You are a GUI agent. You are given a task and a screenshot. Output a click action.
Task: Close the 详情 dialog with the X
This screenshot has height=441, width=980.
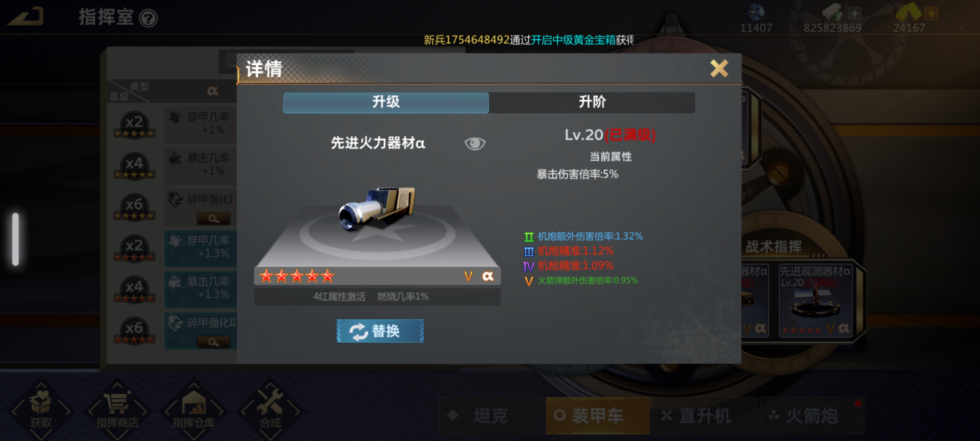[719, 68]
